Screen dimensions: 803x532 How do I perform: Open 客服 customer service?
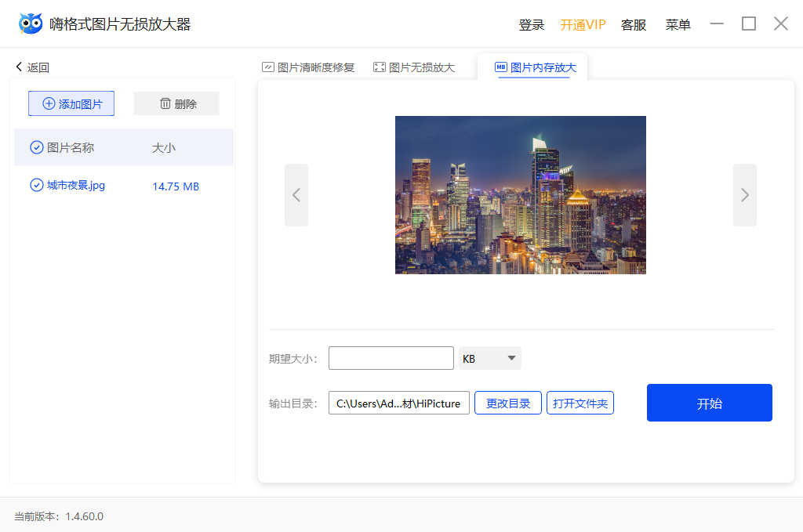pos(633,24)
